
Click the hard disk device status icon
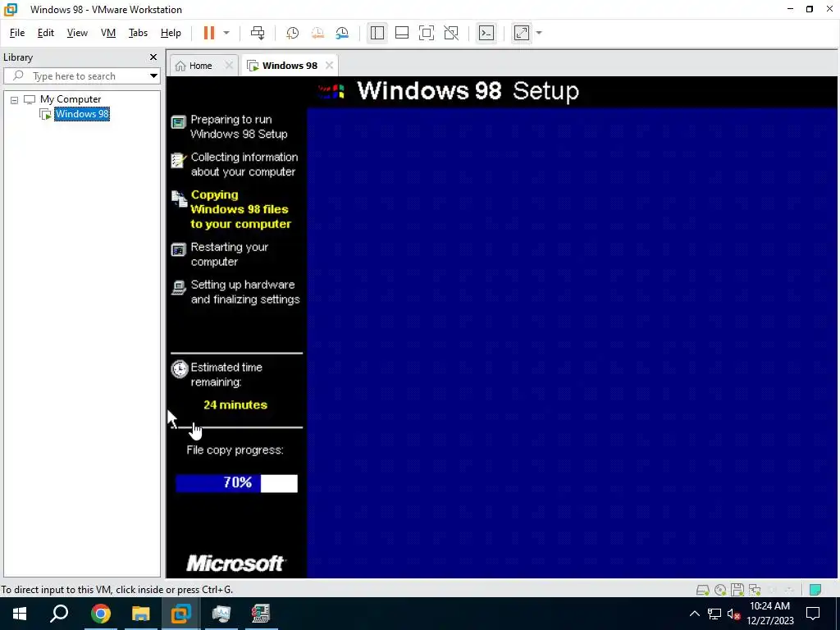702,590
